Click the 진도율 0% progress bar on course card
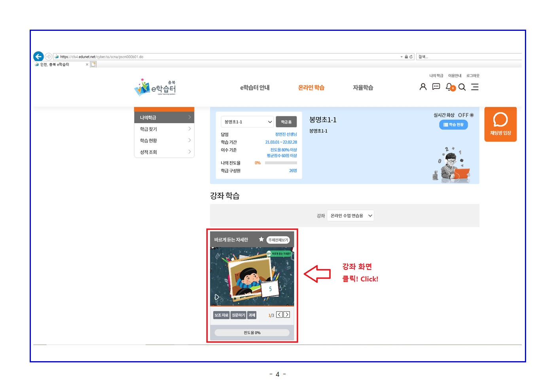This screenshot has height=392, width=555. pyautogui.click(x=252, y=333)
